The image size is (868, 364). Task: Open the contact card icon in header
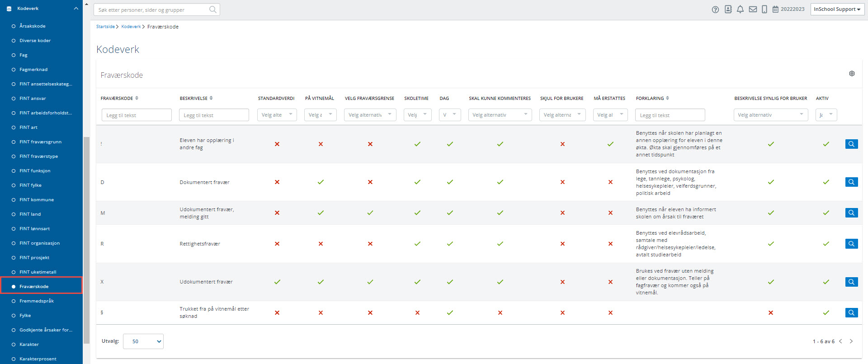(x=728, y=9)
